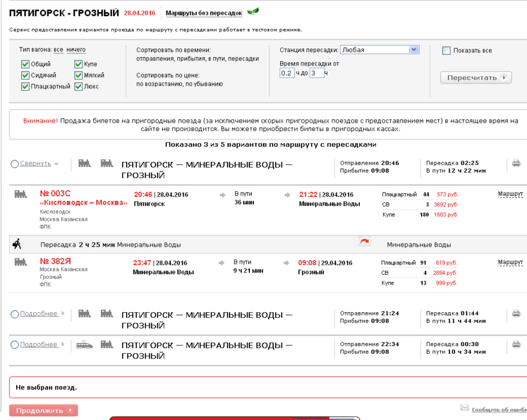Screen dimensions: 527x420
Task: Open Маршруты без пересадок link
Action: pos(204,13)
